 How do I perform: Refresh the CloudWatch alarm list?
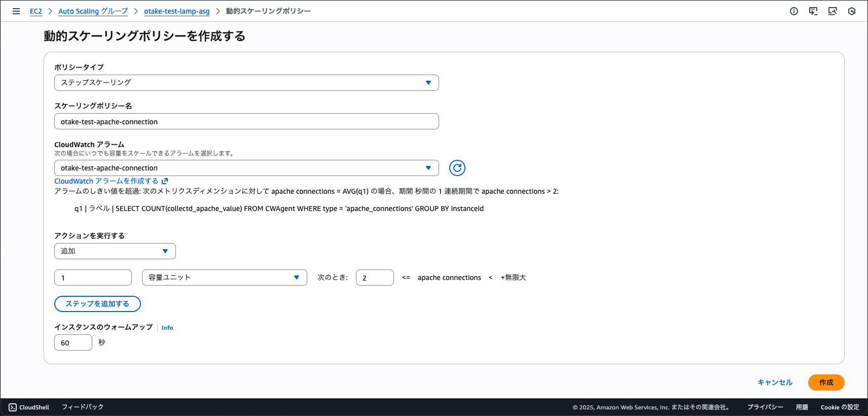click(457, 168)
